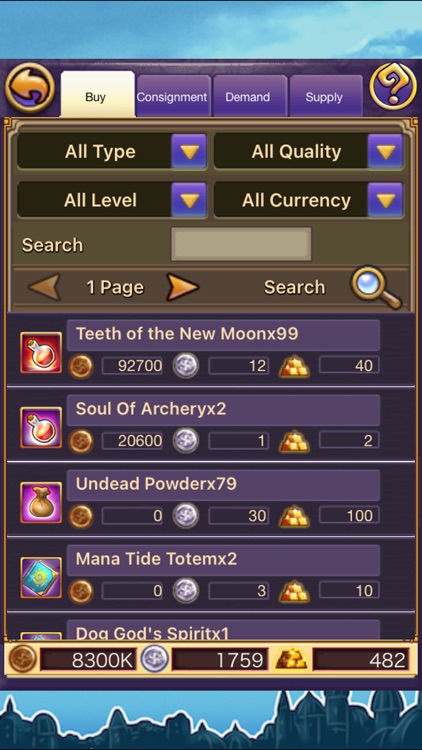
Task: Expand the All Quality dropdown
Action: pos(309,152)
